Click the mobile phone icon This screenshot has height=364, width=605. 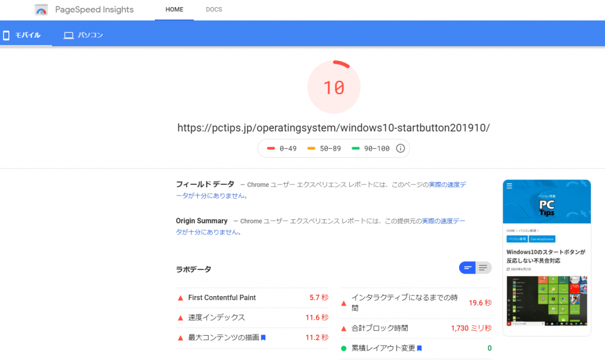[6, 35]
